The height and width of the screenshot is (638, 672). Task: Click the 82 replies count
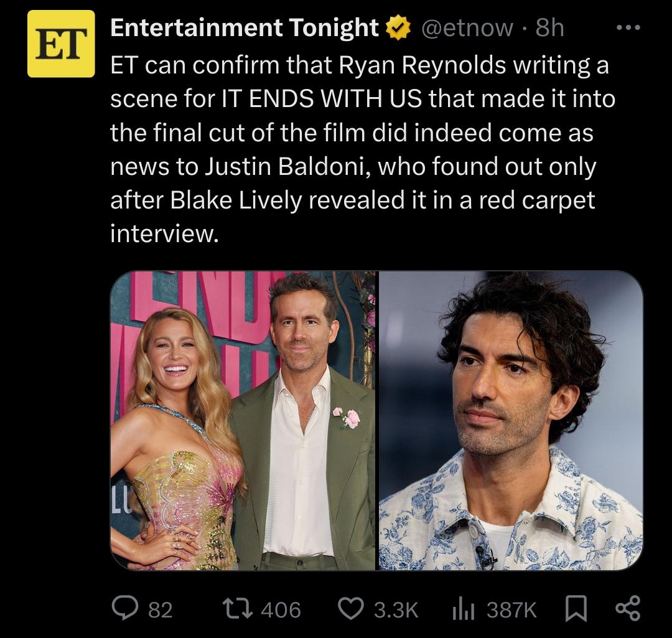[x=160, y=609]
